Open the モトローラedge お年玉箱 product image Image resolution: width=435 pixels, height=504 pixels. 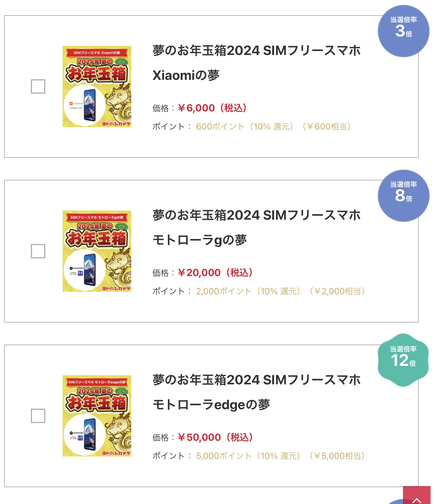pos(97,416)
